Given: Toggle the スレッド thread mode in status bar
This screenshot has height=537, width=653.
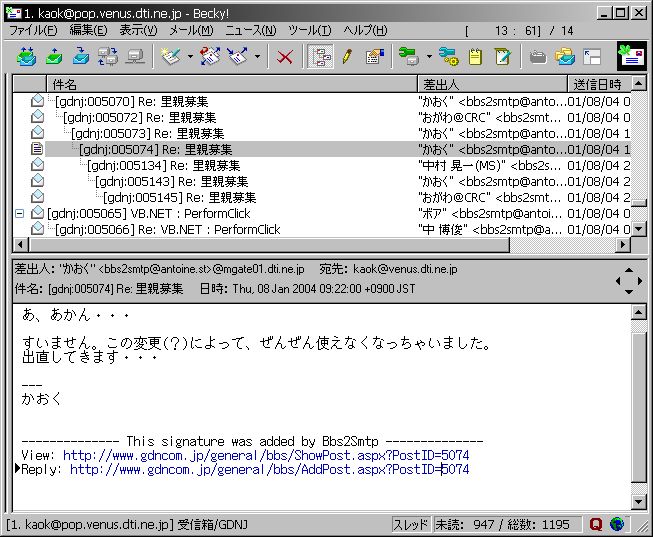Looking at the screenshot, I should pyautogui.click(x=411, y=524).
